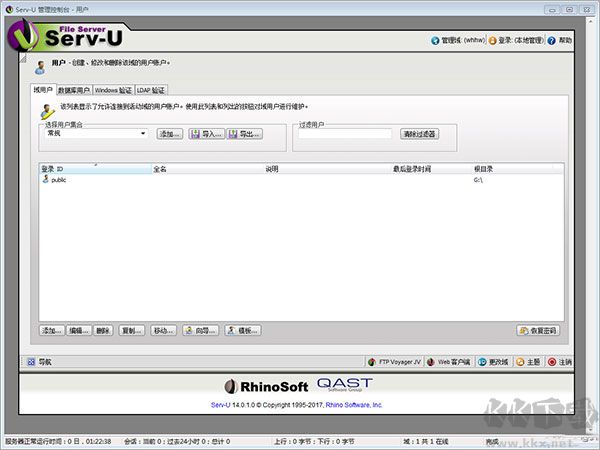Click the 导出 button icon
The width and height of the screenshot is (600, 450).
pyautogui.click(x=233, y=134)
